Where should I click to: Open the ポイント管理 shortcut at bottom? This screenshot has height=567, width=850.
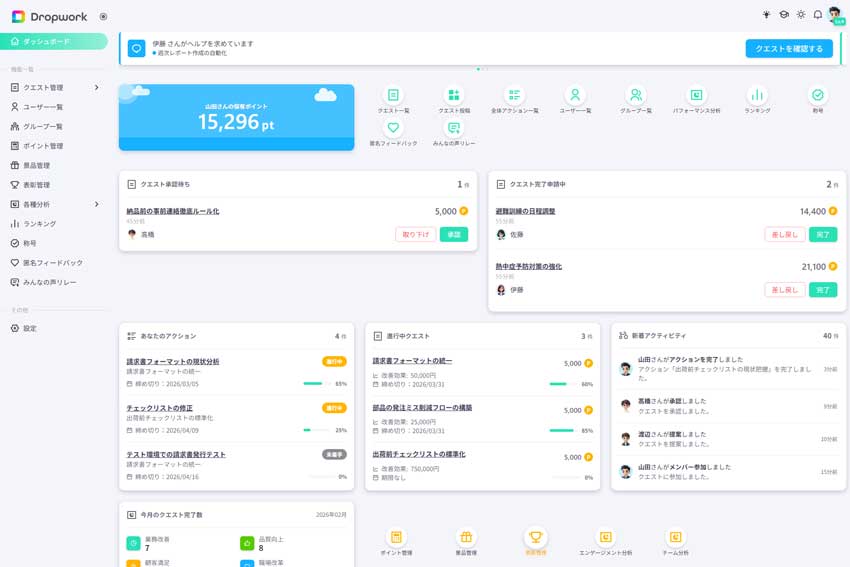pyautogui.click(x=396, y=537)
